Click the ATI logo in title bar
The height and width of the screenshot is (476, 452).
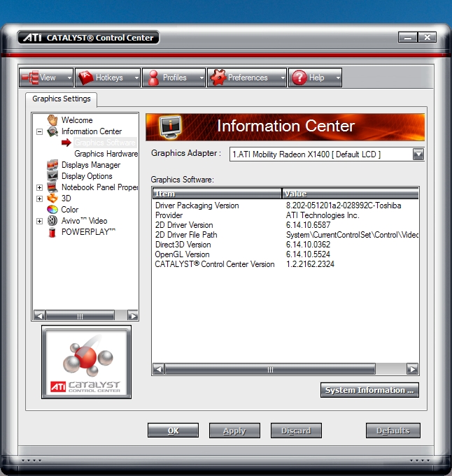(32, 38)
